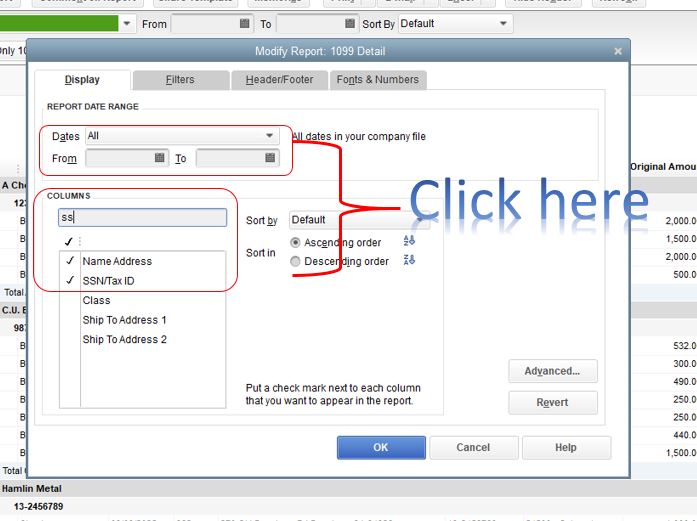The height and width of the screenshot is (521, 697).
Task: Click the 300.0 amount in report
Action: [x=685, y=363]
